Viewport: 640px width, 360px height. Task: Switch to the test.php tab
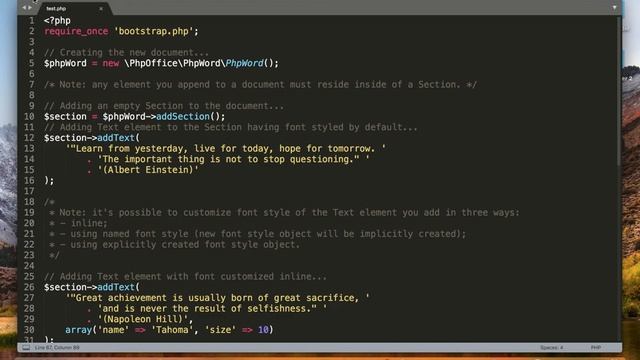pos(56,9)
